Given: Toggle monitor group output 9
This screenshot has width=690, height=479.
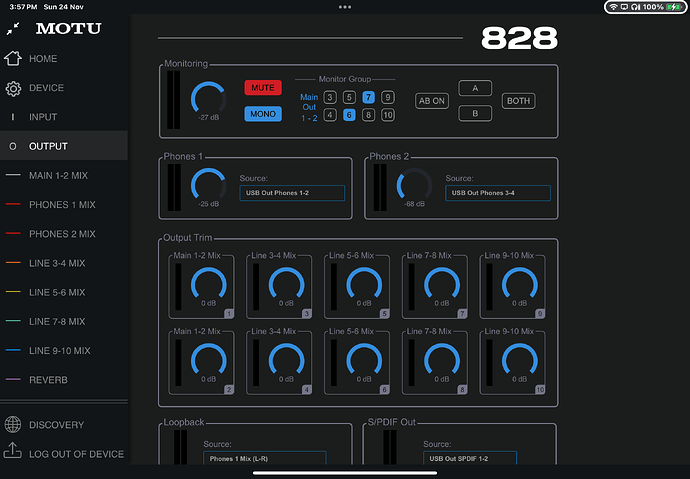Looking at the screenshot, I should tap(388, 97).
